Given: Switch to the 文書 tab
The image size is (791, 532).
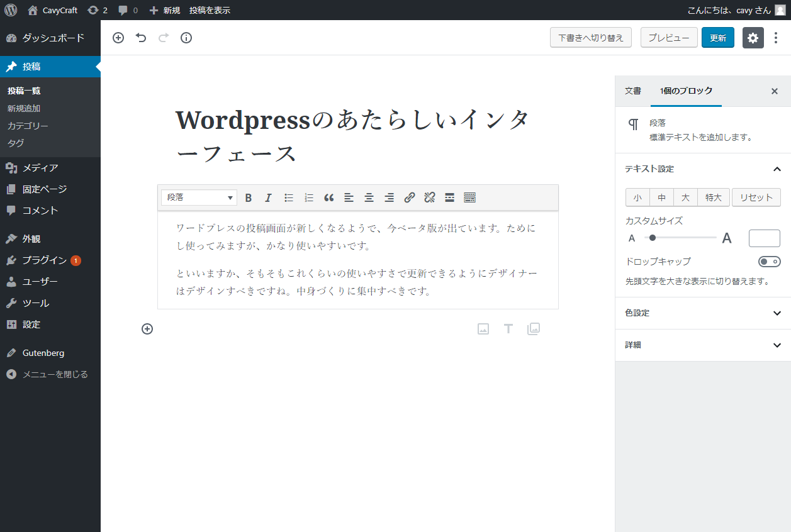Looking at the screenshot, I should 633,91.
